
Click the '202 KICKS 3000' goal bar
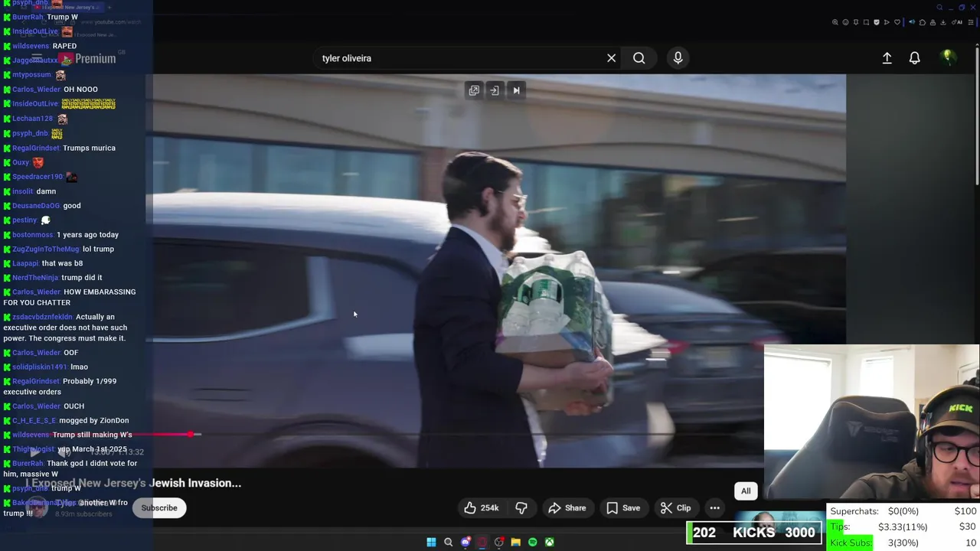(755, 533)
